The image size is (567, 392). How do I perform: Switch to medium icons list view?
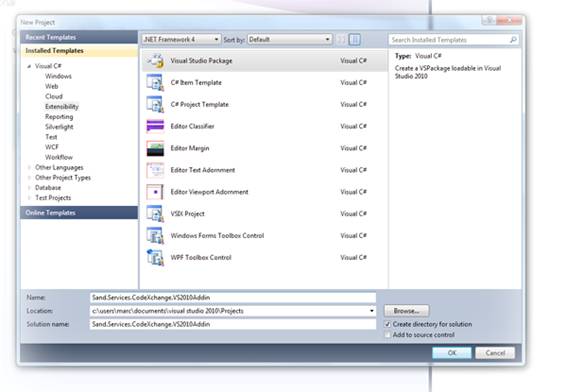[x=355, y=39]
